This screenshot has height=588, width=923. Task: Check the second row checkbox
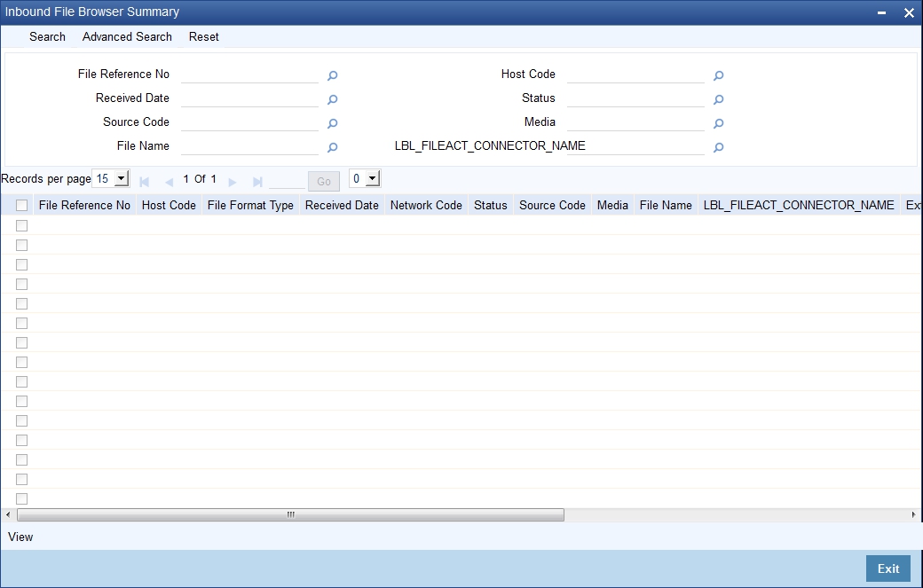(x=22, y=245)
